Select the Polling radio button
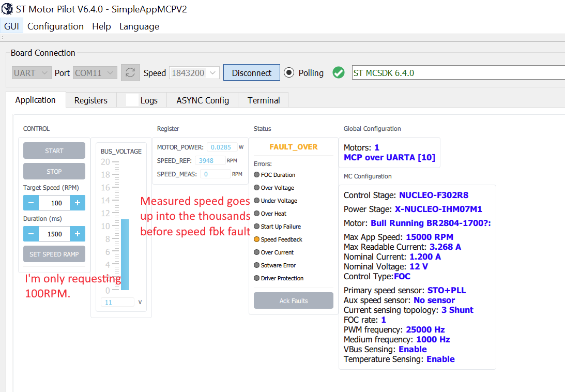The height and width of the screenshot is (392, 565). click(289, 72)
